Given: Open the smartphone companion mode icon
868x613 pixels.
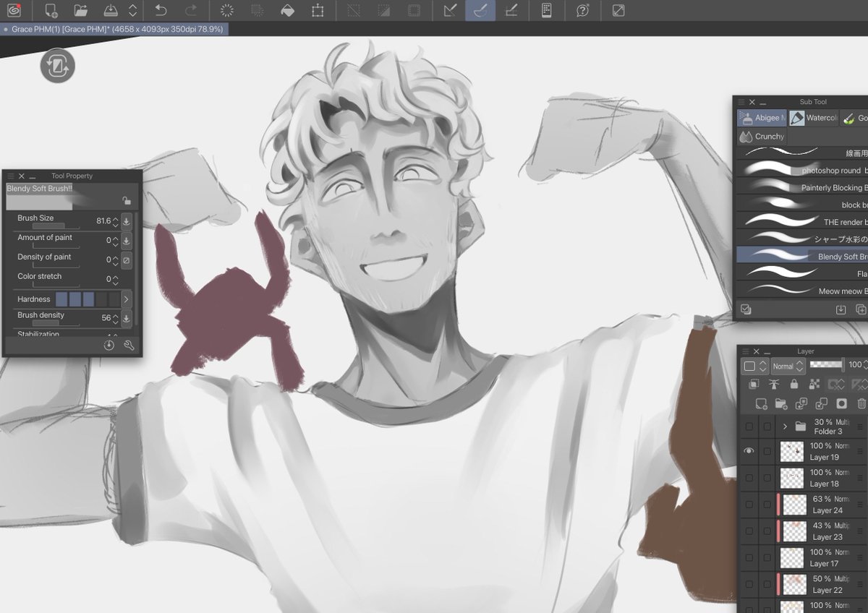Looking at the screenshot, I should (547, 10).
